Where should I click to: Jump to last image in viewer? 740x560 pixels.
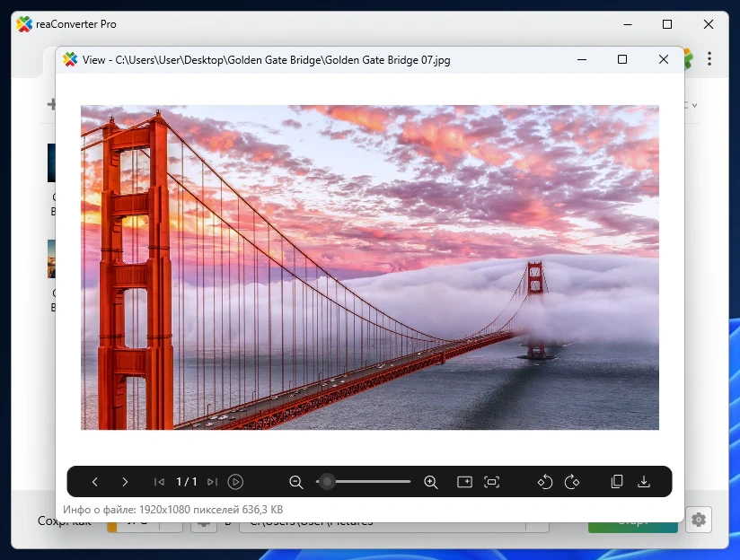tap(212, 482)
